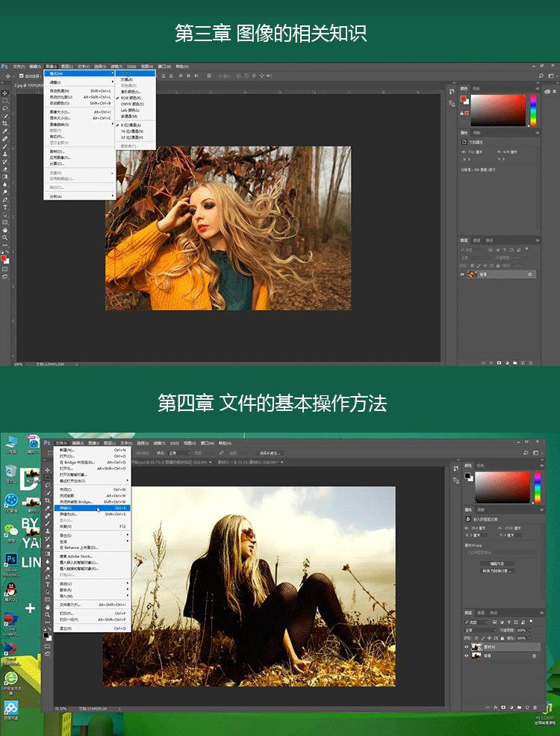Image resolution: width=560 pixels, height=736 pixels.
Task: Click 图像大小 (Alt+Ctrl+I) in the Image menu
Action: click(x=80, y=112)
